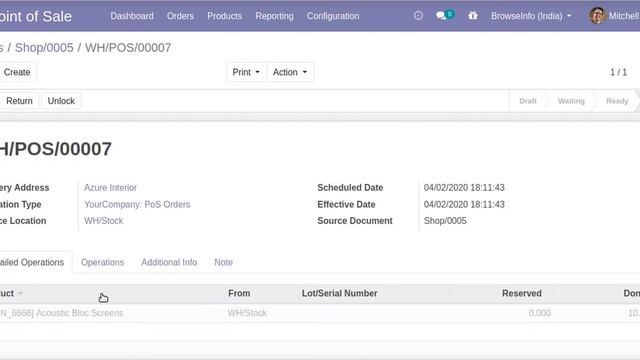
Task: Switch to the Additional Info tab
Action: click(169, 262)
